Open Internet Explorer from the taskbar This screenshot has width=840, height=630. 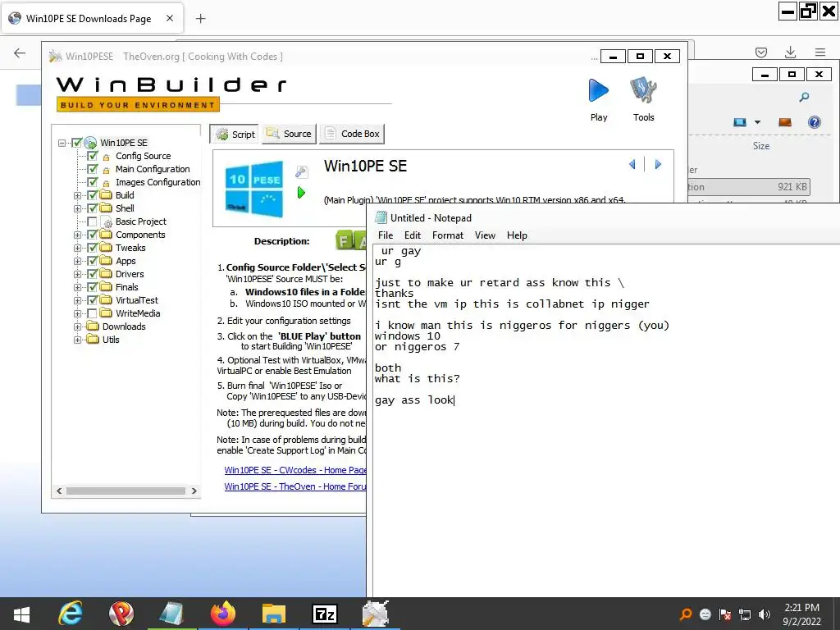71,614
